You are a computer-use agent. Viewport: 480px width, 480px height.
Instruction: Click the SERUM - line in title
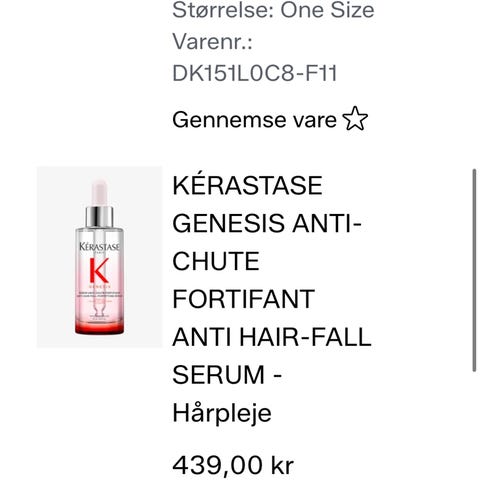[227, 375]
